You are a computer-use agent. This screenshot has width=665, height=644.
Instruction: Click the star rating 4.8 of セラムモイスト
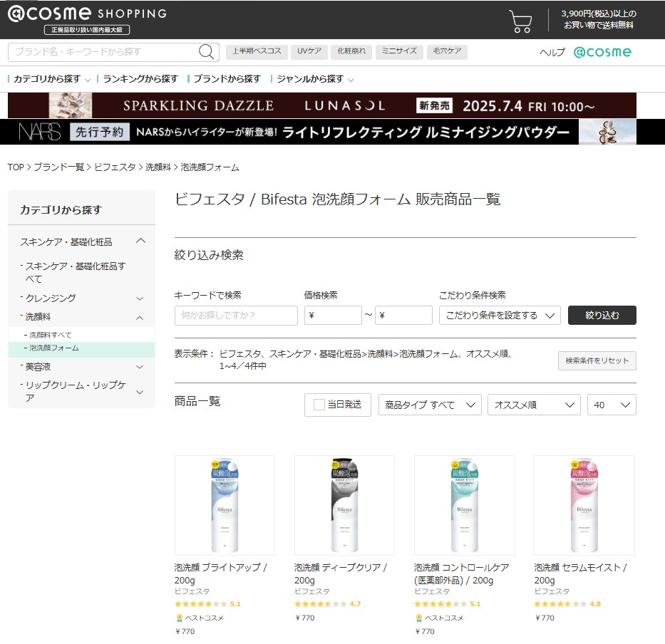(567, 603)
